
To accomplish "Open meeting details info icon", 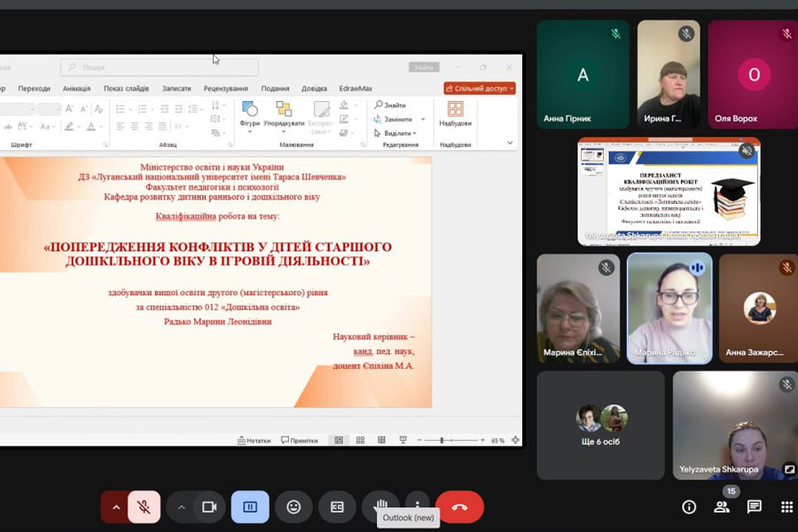I will [x=689, y=506].
